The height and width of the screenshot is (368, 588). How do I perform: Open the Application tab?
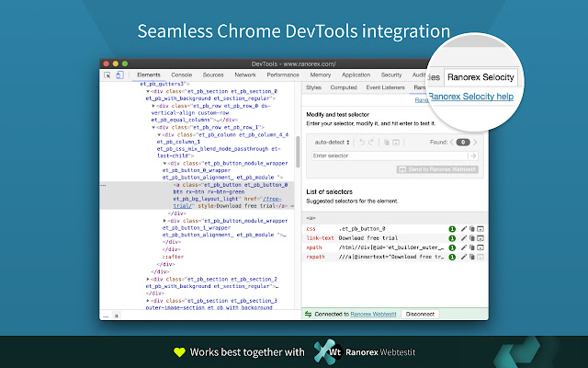coord(356,75)
